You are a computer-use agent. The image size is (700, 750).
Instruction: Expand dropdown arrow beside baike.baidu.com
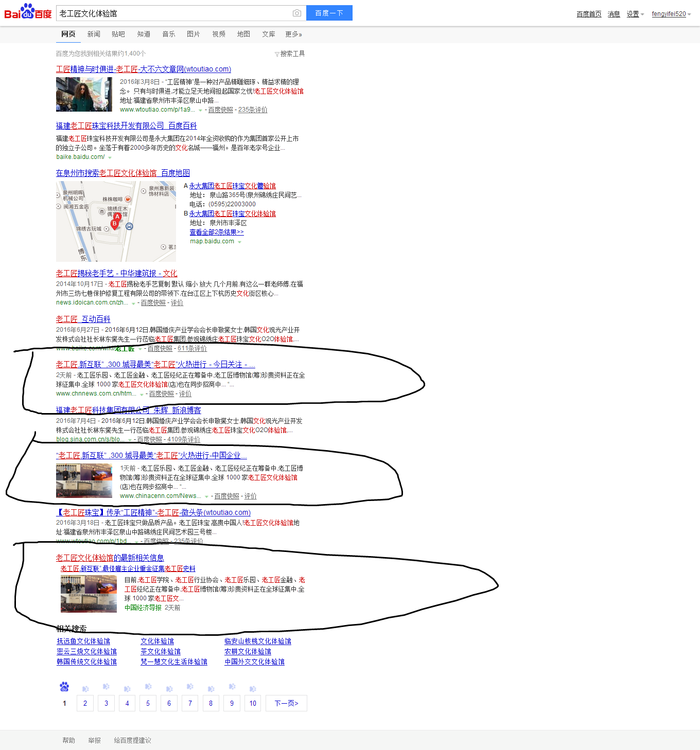110,157
